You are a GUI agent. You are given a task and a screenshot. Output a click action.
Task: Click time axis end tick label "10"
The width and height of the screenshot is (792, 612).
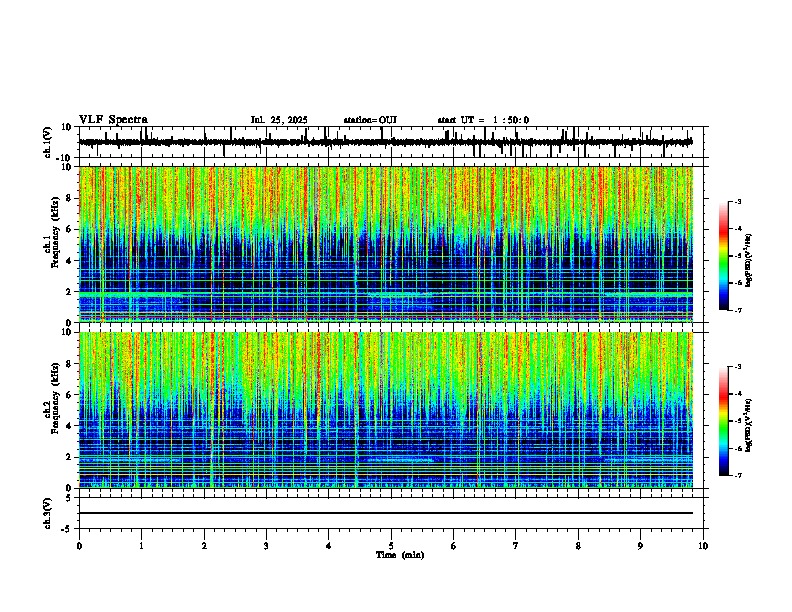703,546
